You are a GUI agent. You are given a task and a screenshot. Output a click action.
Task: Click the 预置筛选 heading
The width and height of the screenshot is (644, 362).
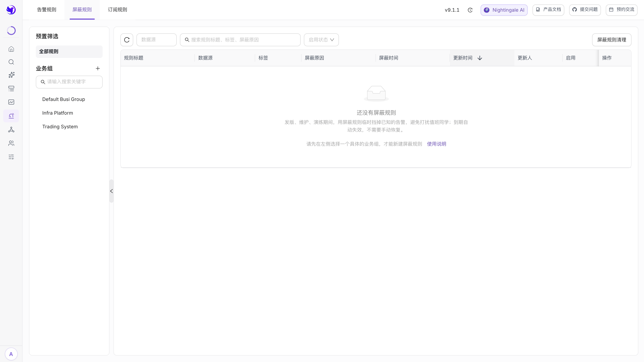[47, 36]
